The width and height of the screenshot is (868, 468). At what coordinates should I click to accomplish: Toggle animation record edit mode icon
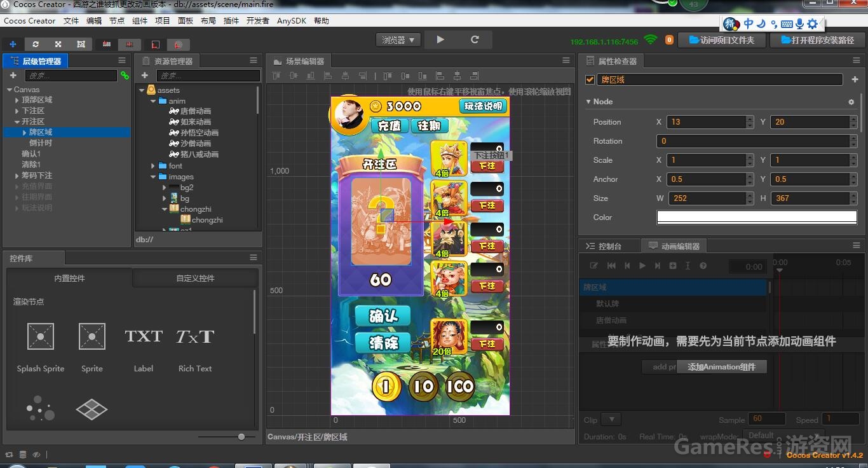coord(593,266)
